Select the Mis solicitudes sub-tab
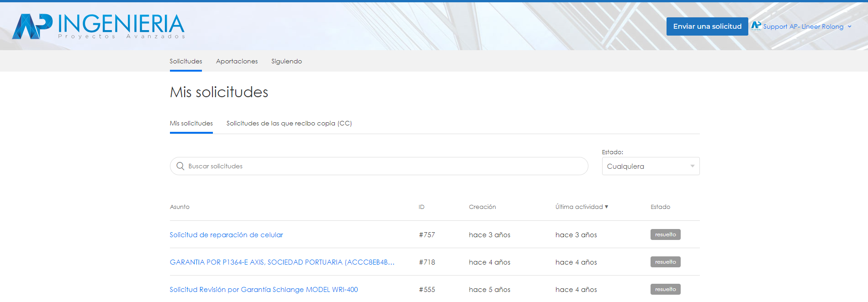This screenshot has width=868, height=302. click(191, 123)
